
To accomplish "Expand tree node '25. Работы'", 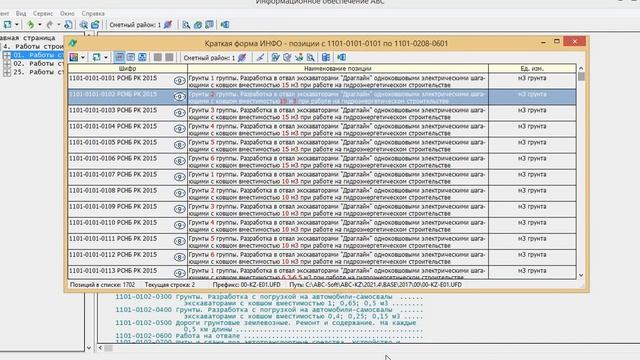I will pos(7,72).
